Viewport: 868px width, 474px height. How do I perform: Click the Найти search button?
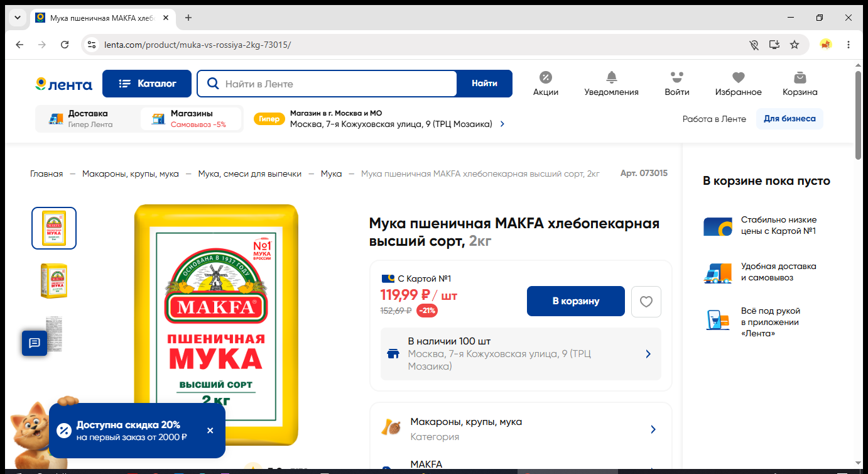[484, 84]
